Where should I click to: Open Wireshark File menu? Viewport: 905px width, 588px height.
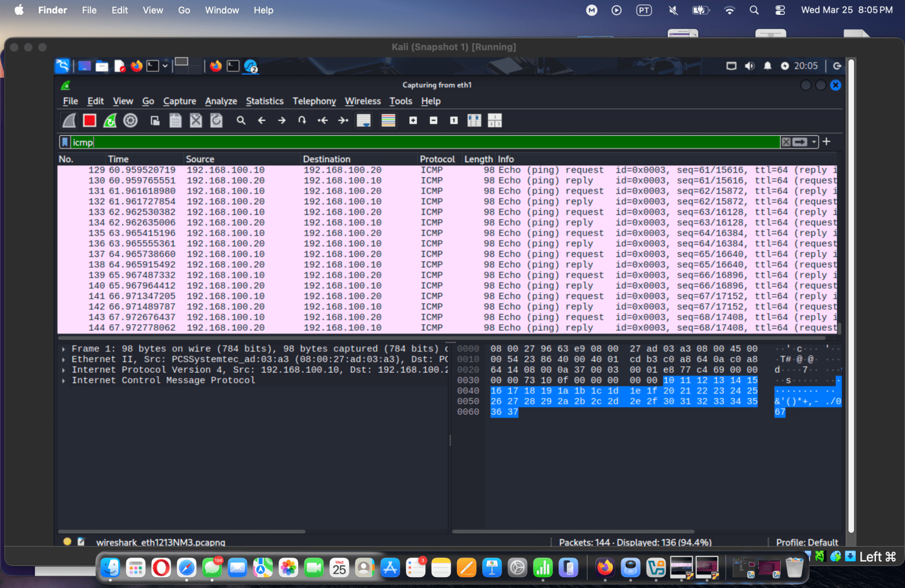click(70, 101)
